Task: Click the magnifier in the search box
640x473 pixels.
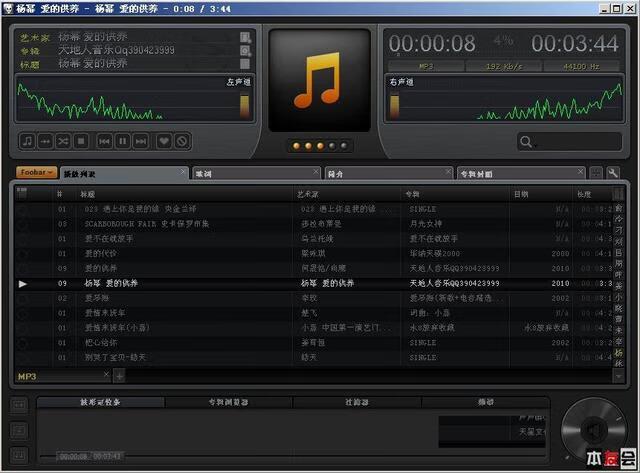Action: 527,142
